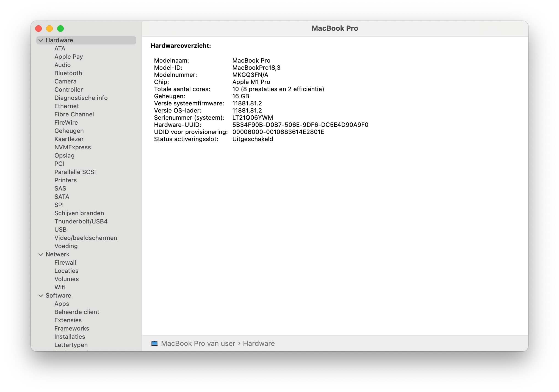Select Apps under Software
Viewport: 559px width, 392px height.
pos(62,304)
